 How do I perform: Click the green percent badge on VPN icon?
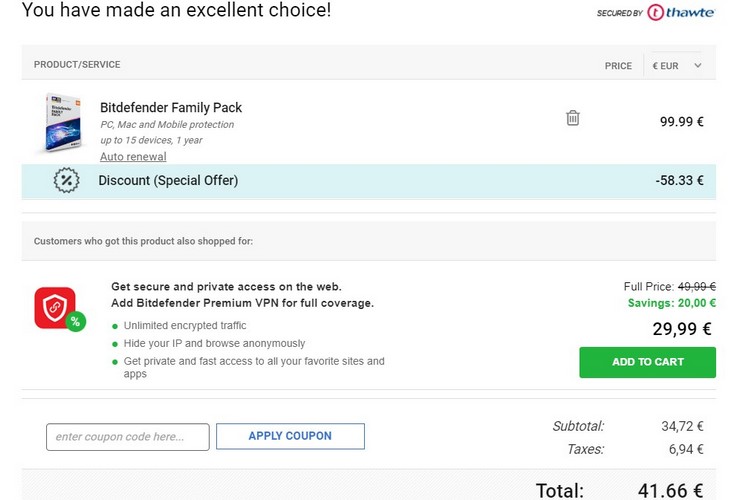coord(76,322)
